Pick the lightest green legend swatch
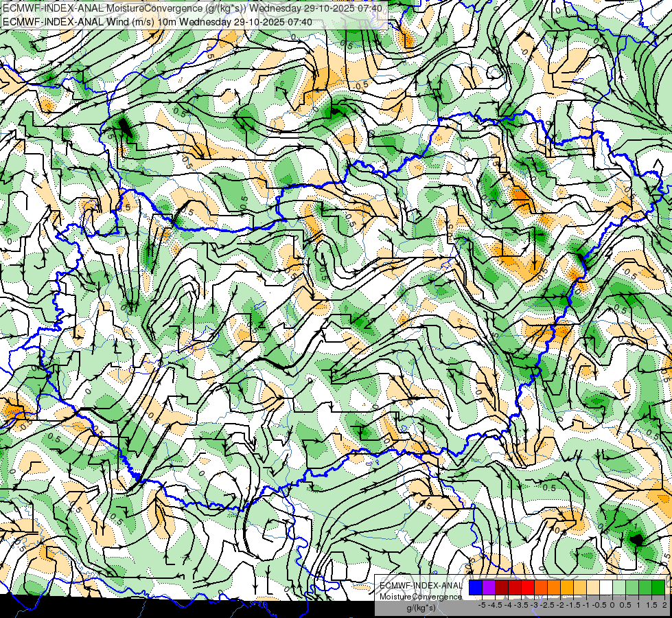The height and width of the screenshot is (618, 672). (619, 588)
